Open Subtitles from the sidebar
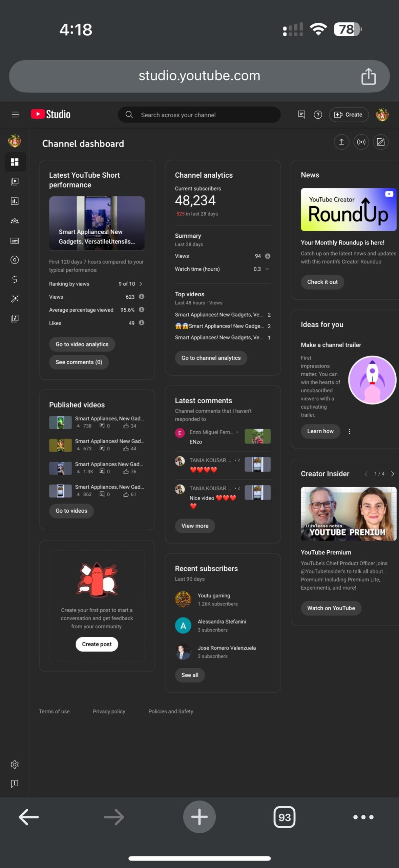 (15, 240)
